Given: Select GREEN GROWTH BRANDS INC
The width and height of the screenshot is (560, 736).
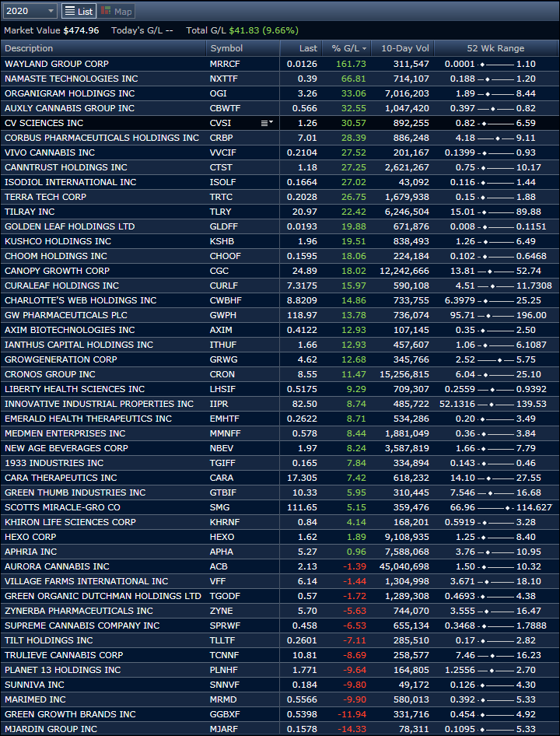Looking at the screenshot, I should (x=70, y=714).
